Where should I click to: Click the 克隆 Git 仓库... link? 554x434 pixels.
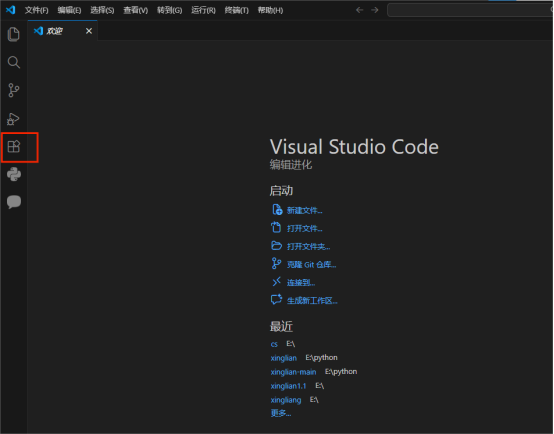point(311,265)
